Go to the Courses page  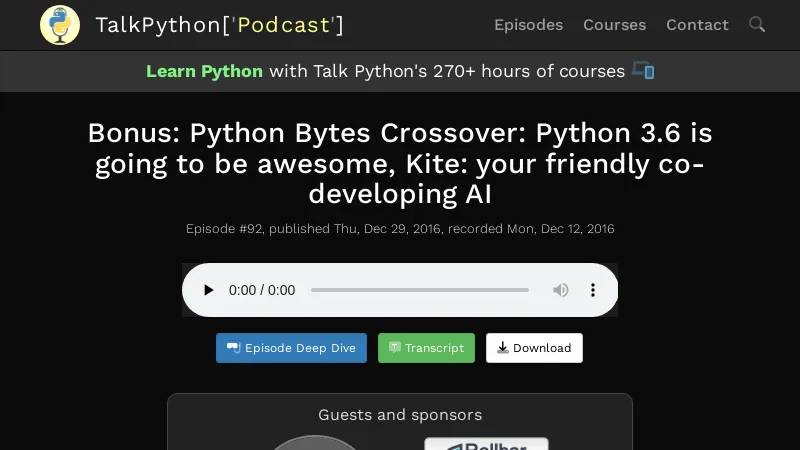614,25
